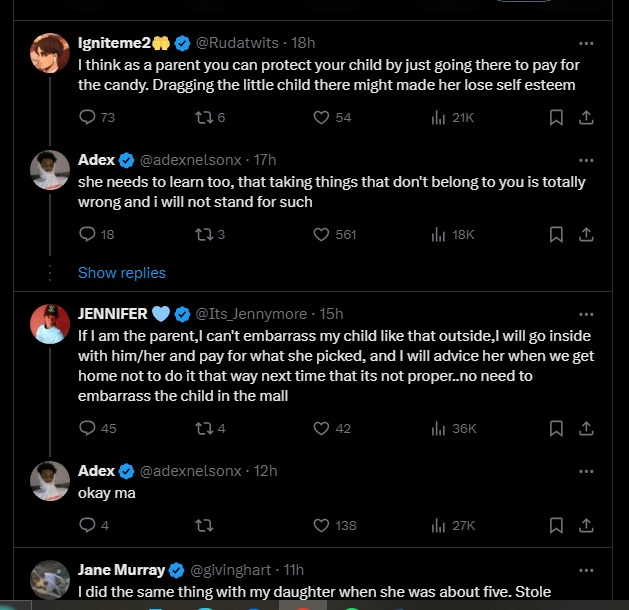Share Adex's 'okay ma' tweet
629x610 pixels.
[587, 525]
